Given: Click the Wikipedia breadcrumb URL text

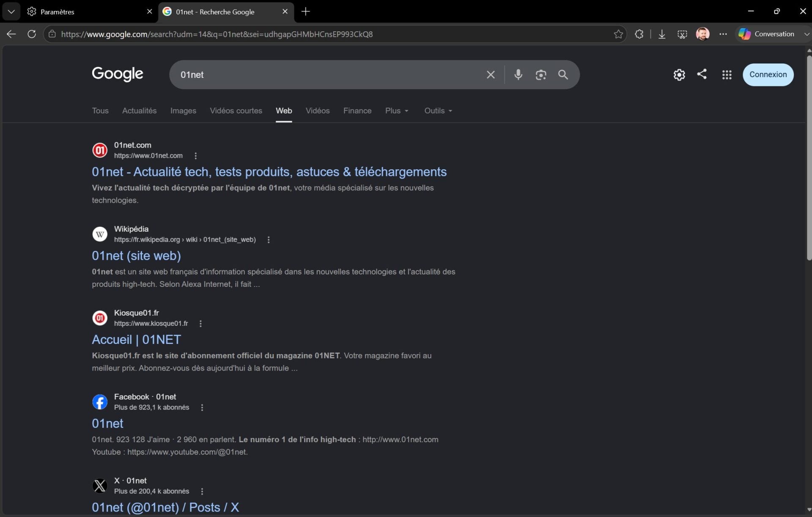Looking at the screenshot, I should (x=185, y=239).
